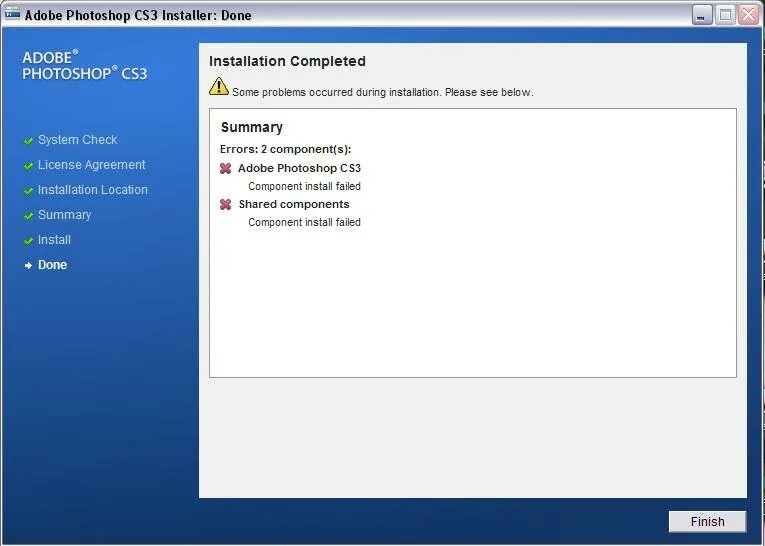Click the window title 'Adobe Photoshop CS3 Installer: Done'

[138, 15]
